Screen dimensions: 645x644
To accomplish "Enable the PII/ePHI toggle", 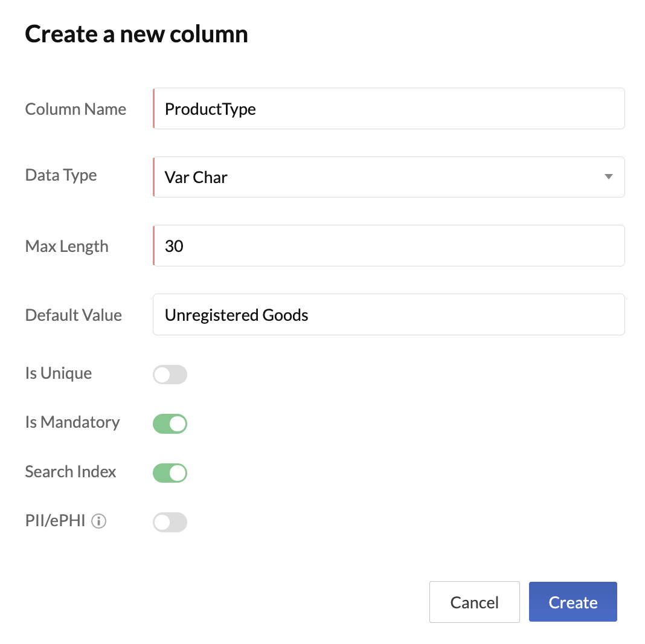I will click(x=170, y=522).
